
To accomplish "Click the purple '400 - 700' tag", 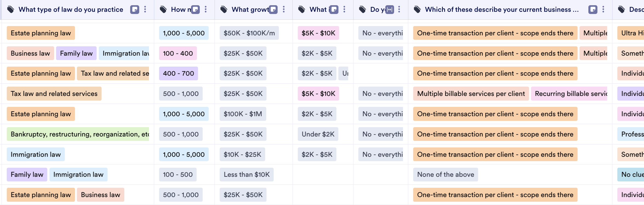I will 178,73.
